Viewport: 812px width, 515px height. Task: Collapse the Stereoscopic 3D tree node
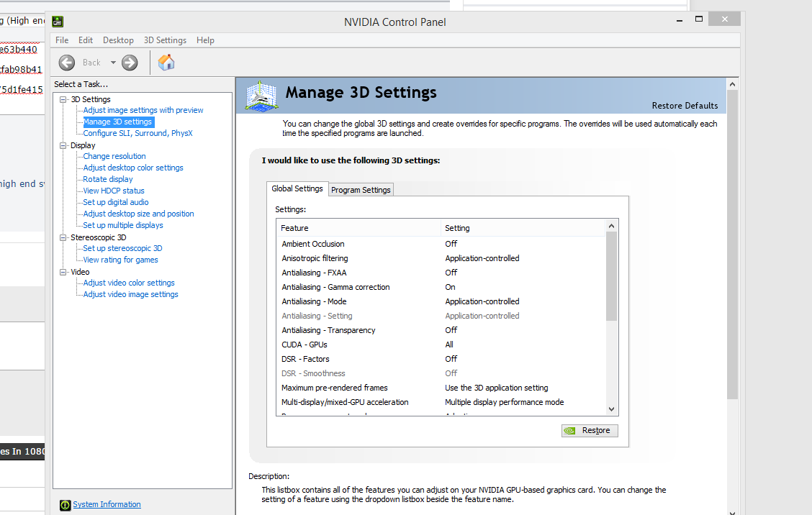[63, 237]
